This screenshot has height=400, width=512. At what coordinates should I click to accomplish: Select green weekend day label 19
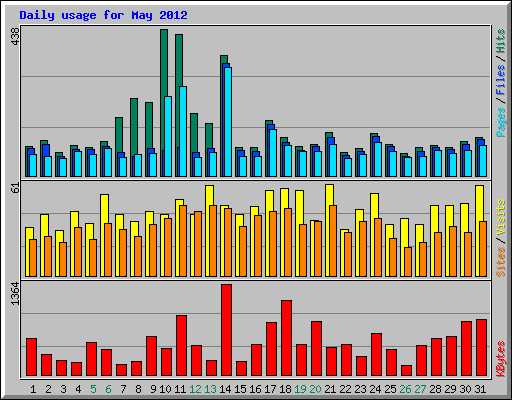coord(300,389)
